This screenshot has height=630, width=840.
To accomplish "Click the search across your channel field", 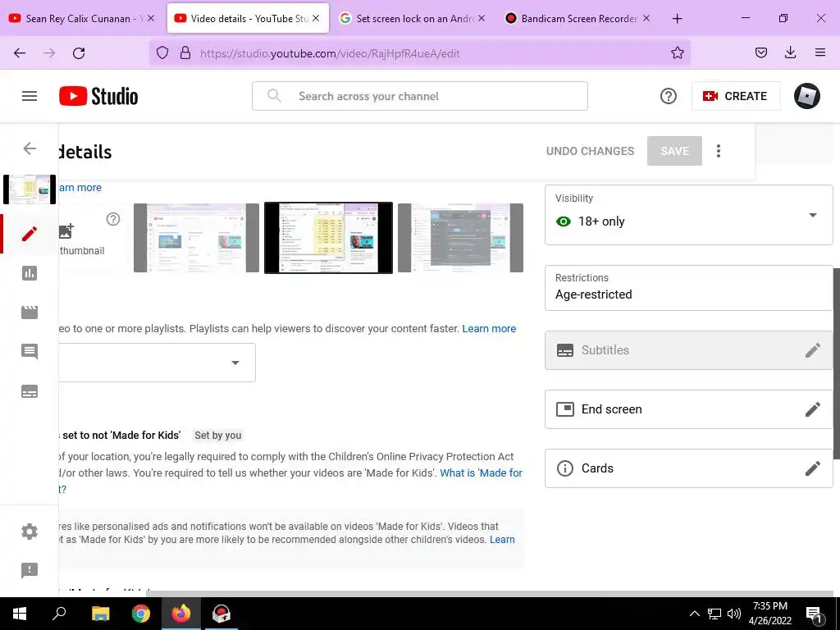I will (x=420, y=96).
